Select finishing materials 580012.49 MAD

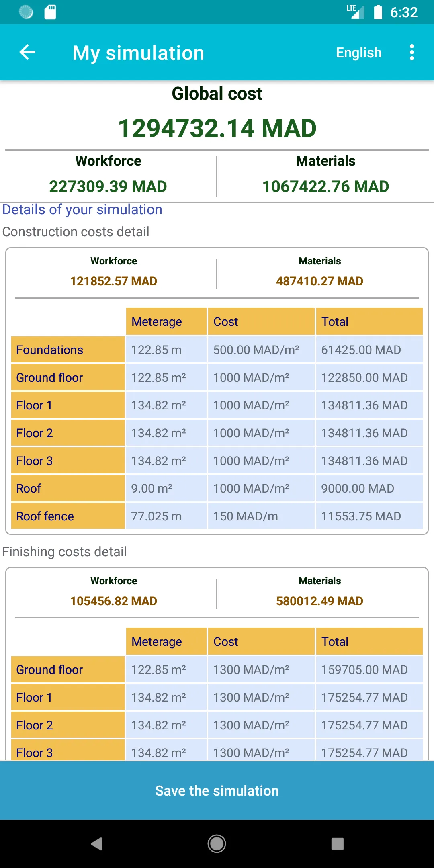tap(320, 601)
